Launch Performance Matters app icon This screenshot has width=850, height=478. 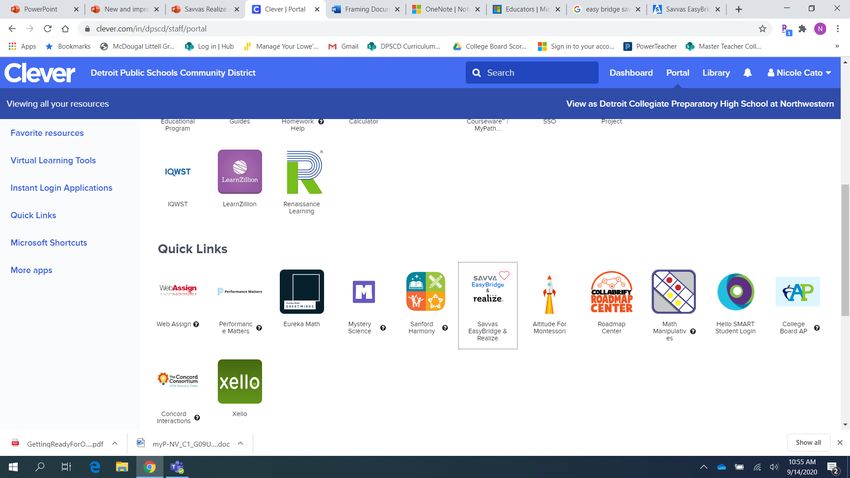[x=240, y=292]
